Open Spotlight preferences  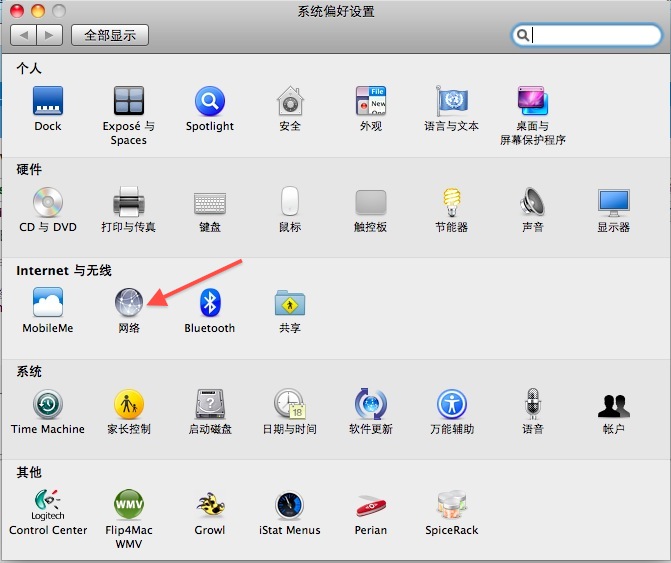click(209, 101)
